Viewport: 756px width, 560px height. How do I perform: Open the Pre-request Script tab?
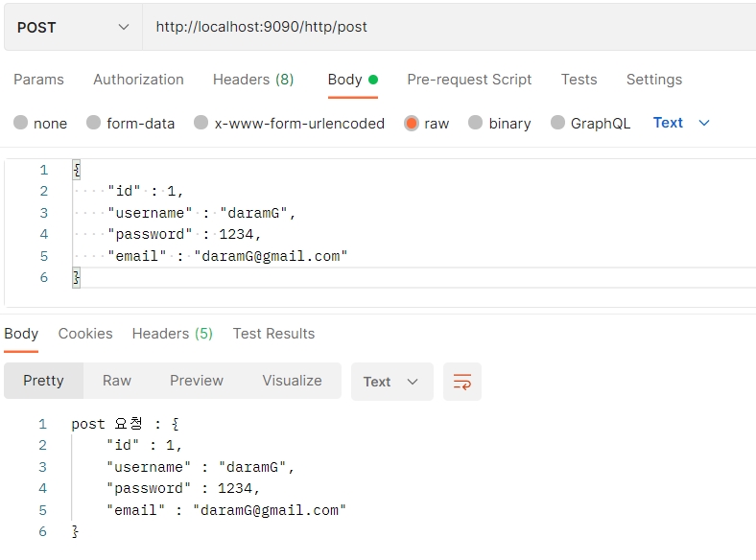pos(469,80)
